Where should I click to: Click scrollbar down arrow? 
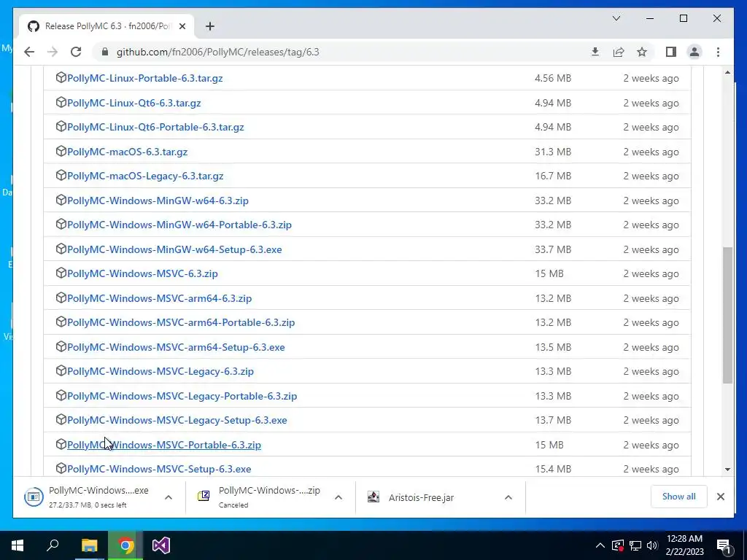(x=727, y=470)
